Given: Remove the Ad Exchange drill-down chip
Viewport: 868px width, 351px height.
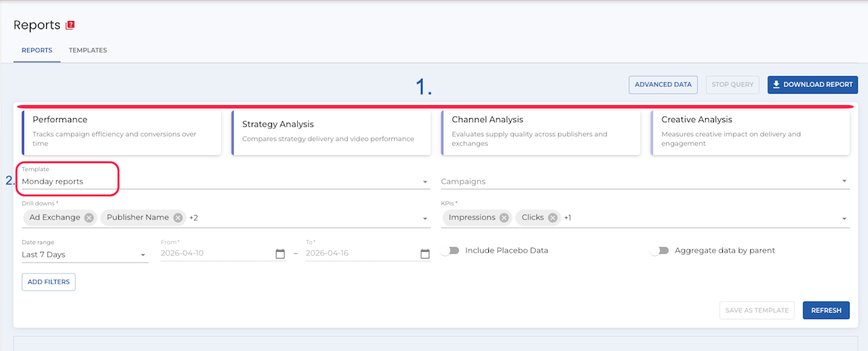Looking at the screenshot, I should 89,217.
